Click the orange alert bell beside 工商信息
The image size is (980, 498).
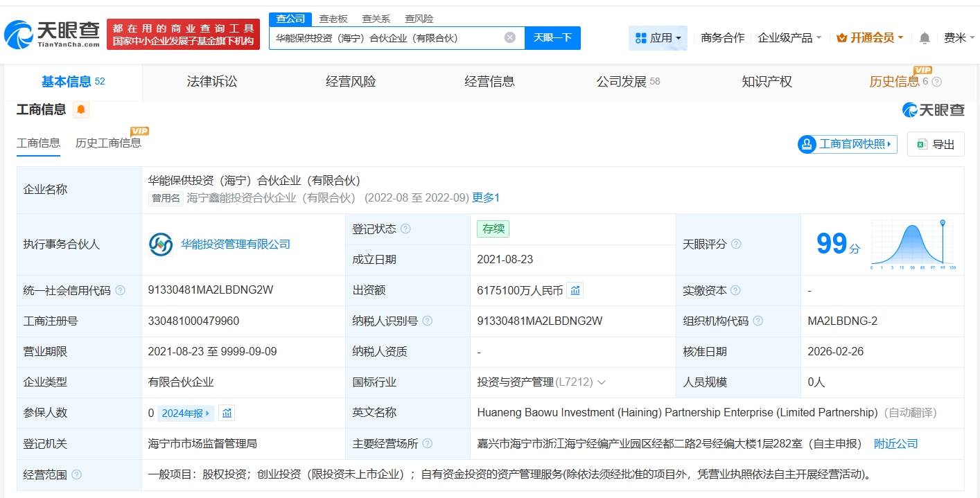[81, 109]
